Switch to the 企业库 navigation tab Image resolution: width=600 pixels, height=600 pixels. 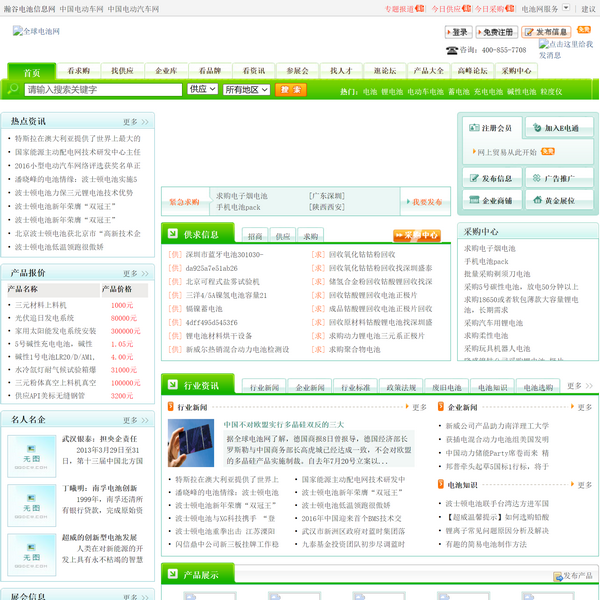click(166, 71)
